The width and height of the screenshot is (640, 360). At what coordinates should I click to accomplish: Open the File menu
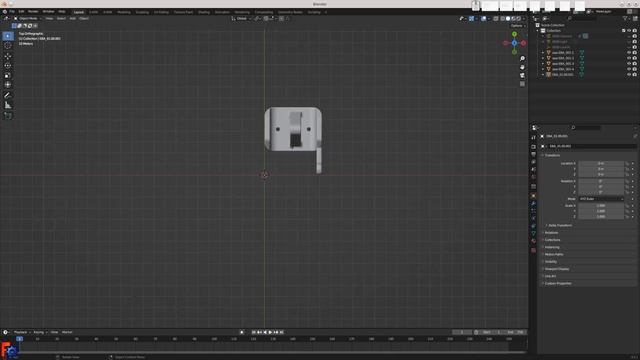(12, 11)
